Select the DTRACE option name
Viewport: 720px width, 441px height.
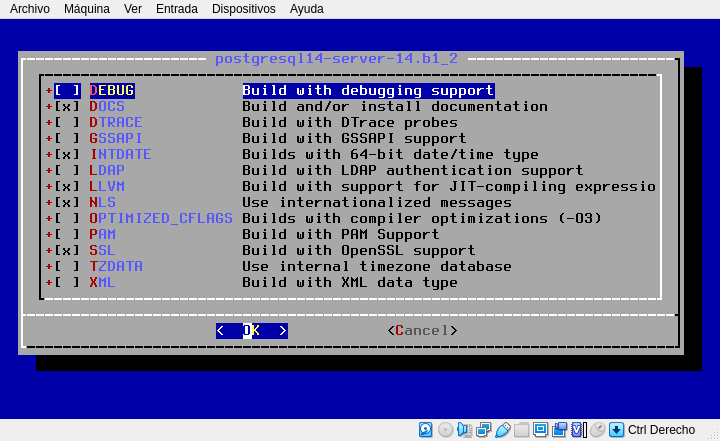coord(116,123)
